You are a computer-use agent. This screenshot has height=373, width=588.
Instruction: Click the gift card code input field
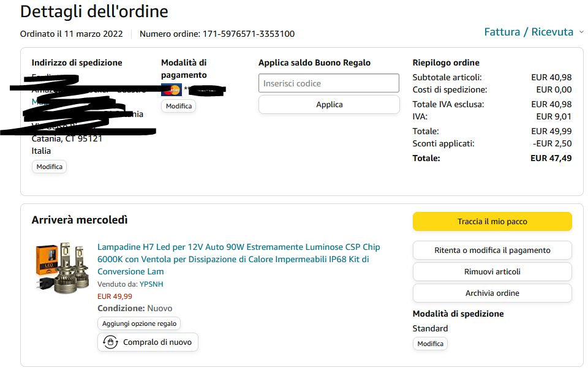click(x=329, y=83)
